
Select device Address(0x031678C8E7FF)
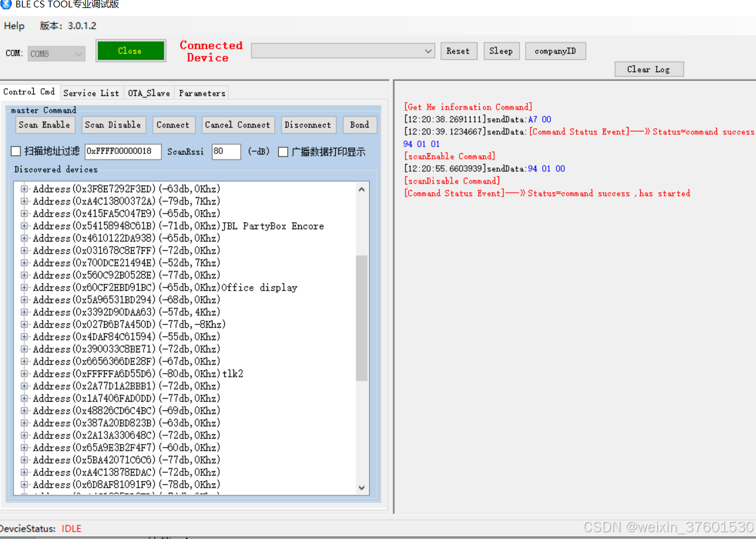point(126,251)
